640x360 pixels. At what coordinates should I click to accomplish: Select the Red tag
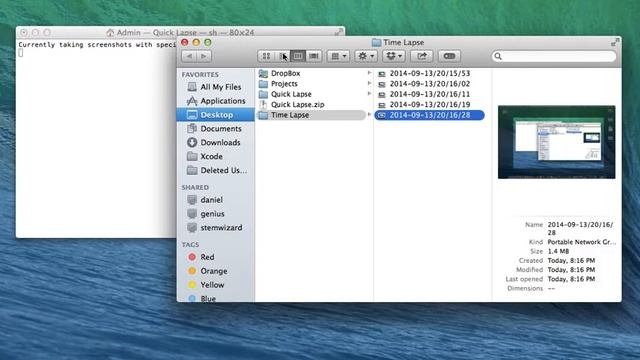[x=216, y=257]
